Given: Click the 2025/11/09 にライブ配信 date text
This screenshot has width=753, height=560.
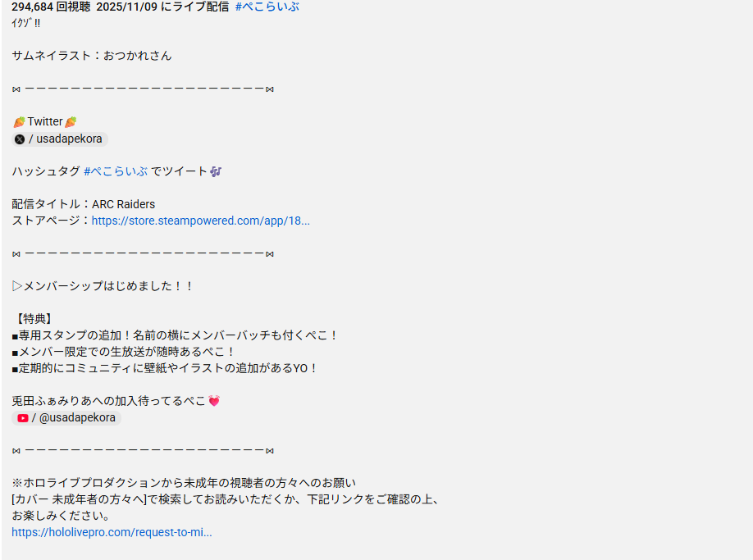Looking at the screenshot, I should pyautogui.click(x=162, y=7).
